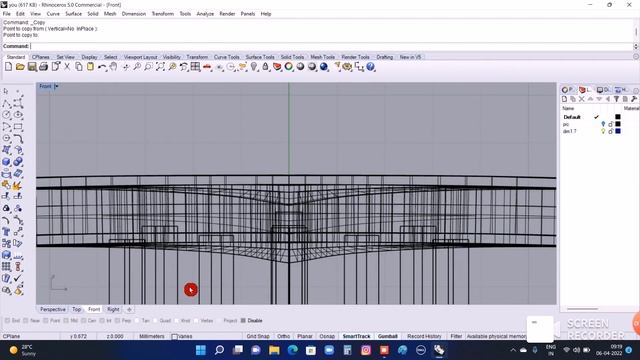Click blue color swatch of dim1.7 layer
Viewport: 640px width, 360px height.
pos(618,131)
